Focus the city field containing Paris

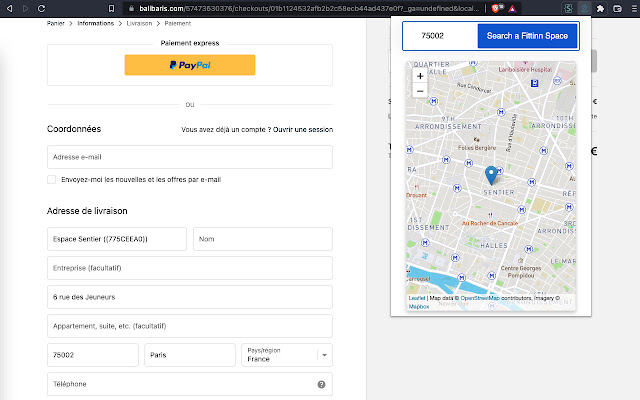pos(190,355)
